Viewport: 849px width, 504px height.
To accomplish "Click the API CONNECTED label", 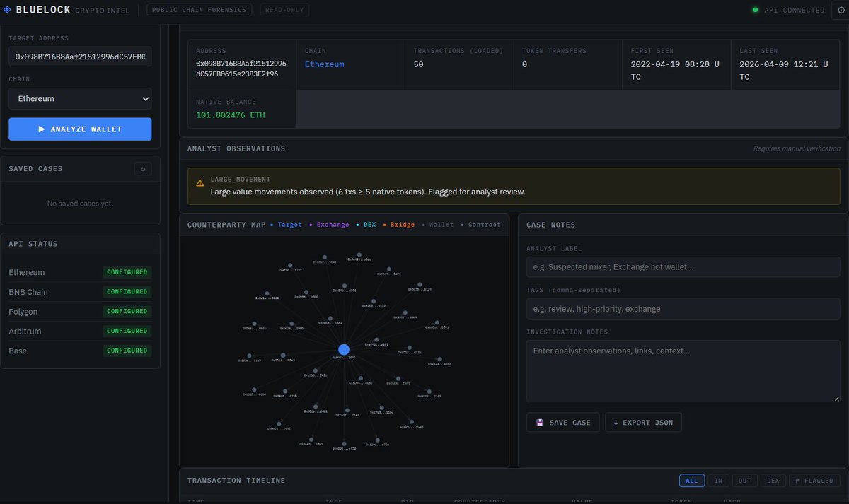I will point(794,10).
